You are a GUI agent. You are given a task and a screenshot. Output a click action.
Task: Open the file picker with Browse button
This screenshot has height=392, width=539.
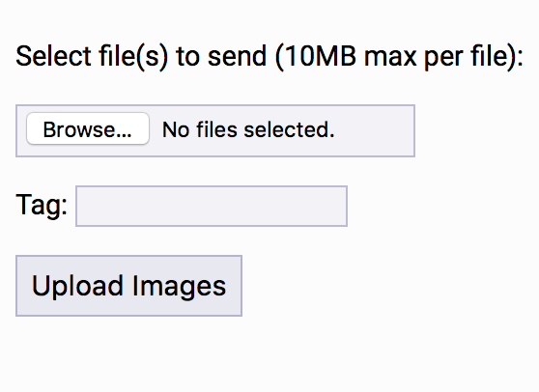[88, 128]
